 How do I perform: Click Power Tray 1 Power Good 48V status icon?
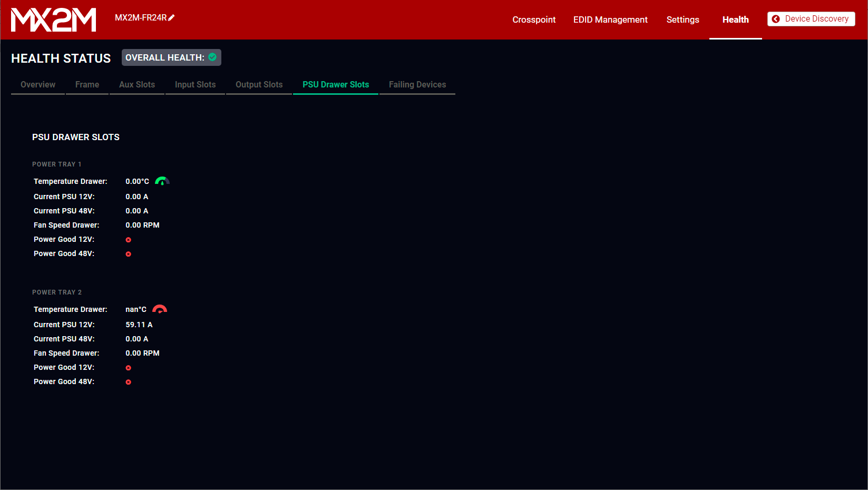[x=128, y=254]
